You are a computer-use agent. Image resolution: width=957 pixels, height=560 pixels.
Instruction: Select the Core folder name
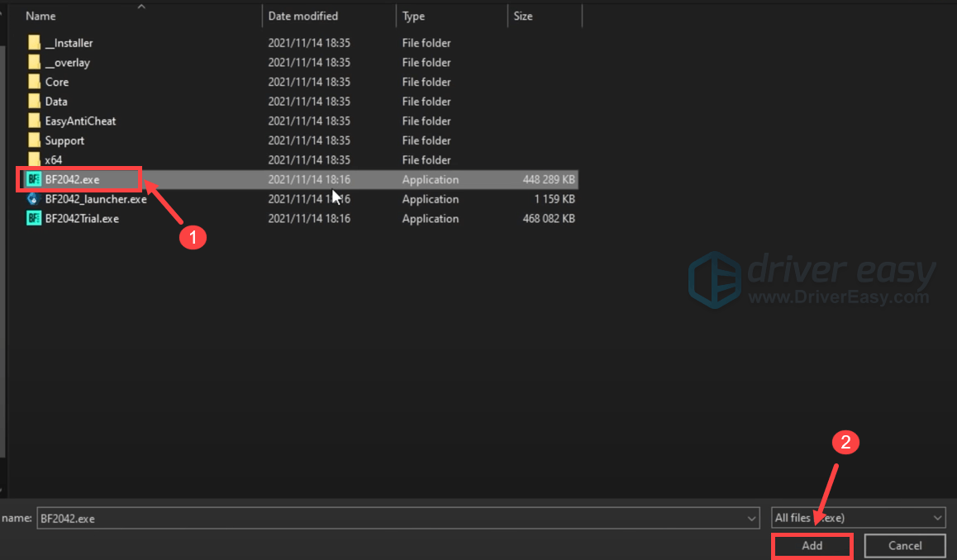57,82
